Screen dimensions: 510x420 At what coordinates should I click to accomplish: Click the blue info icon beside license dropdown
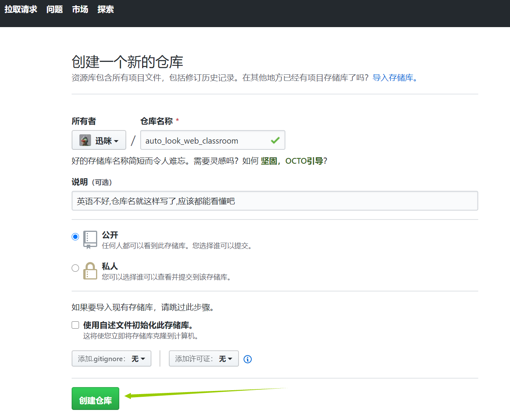point(247,359)
